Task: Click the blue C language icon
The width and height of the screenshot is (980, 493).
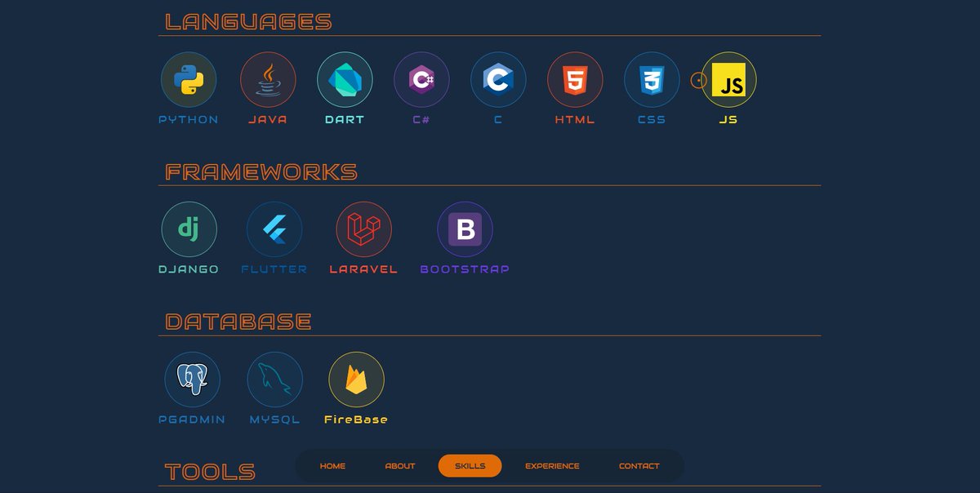Action: [498, 80]
